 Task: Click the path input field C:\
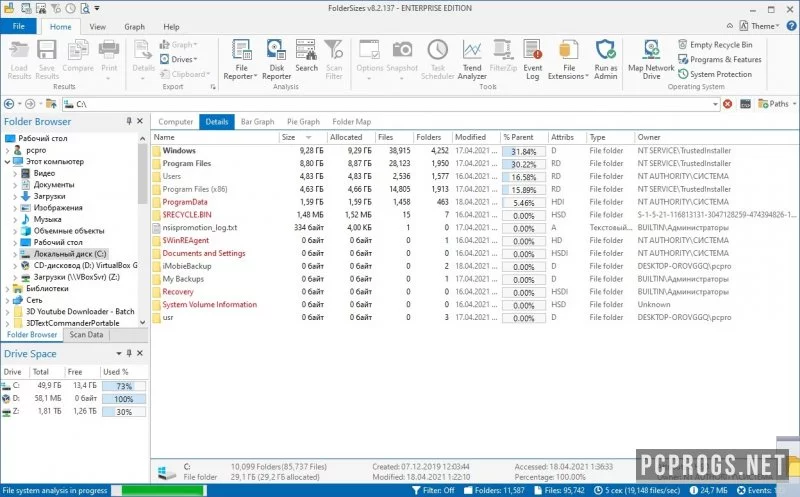[x=389, y=104]
